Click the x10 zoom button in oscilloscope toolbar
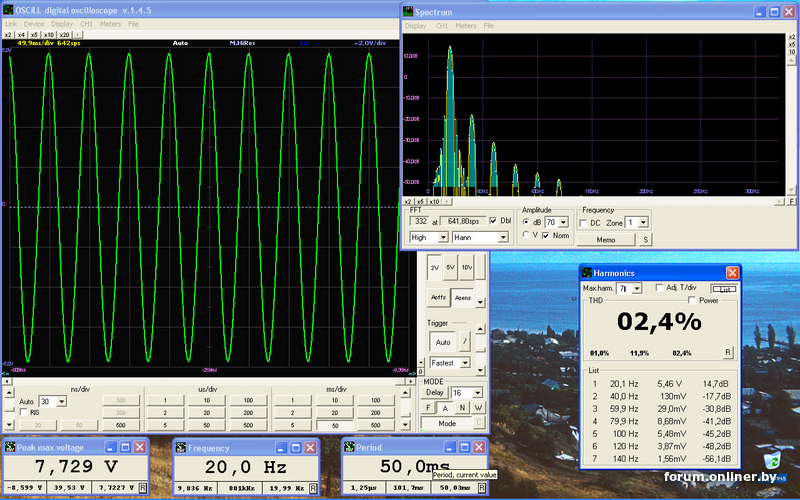 click(51, 34)
